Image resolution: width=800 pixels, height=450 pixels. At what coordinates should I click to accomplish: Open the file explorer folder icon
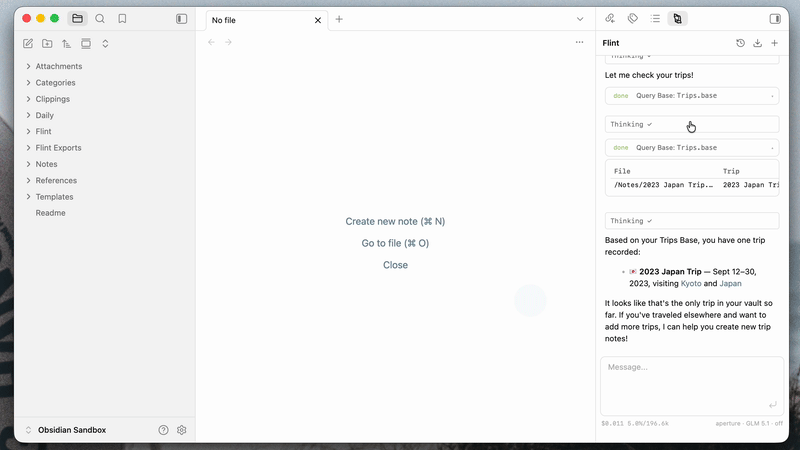pos(77,19)
